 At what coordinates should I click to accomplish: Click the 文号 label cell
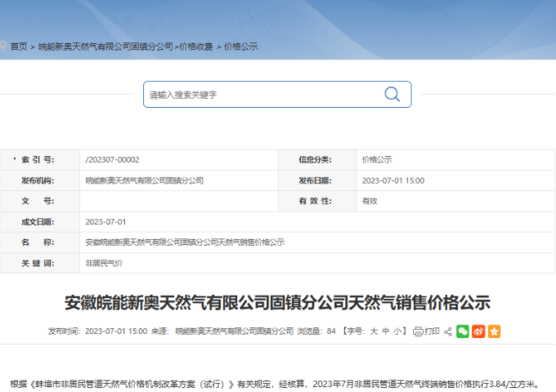40,201
